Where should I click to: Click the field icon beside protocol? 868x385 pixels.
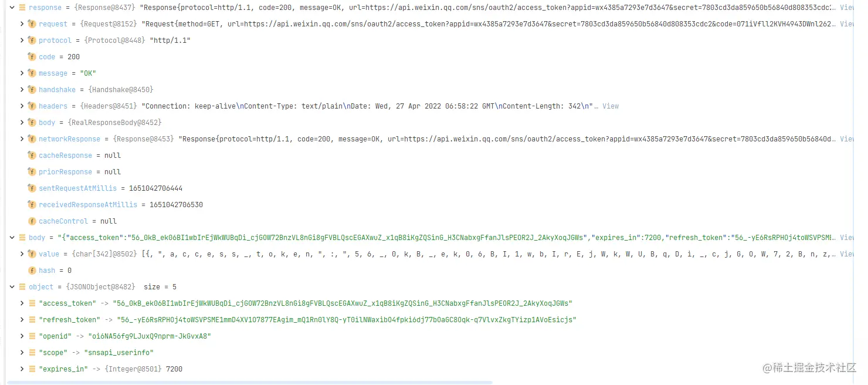pyautogui.click(x=32, y=40)
